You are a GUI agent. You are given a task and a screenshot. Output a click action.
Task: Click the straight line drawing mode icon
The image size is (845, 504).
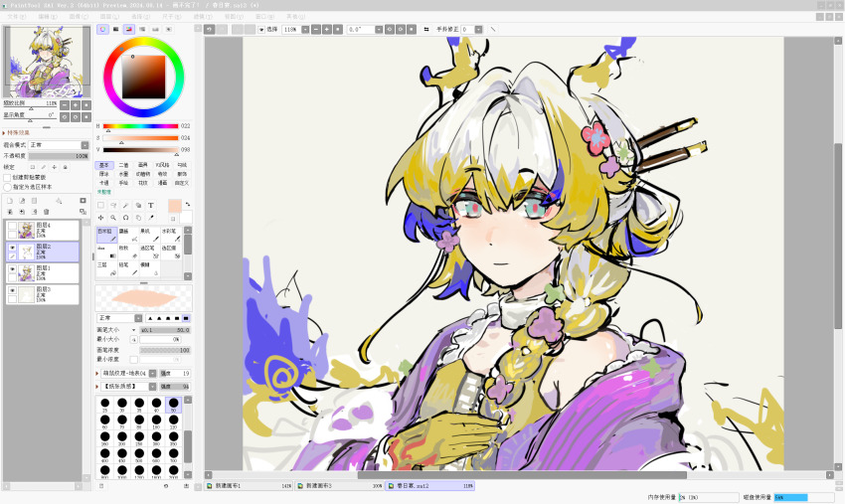492,29
